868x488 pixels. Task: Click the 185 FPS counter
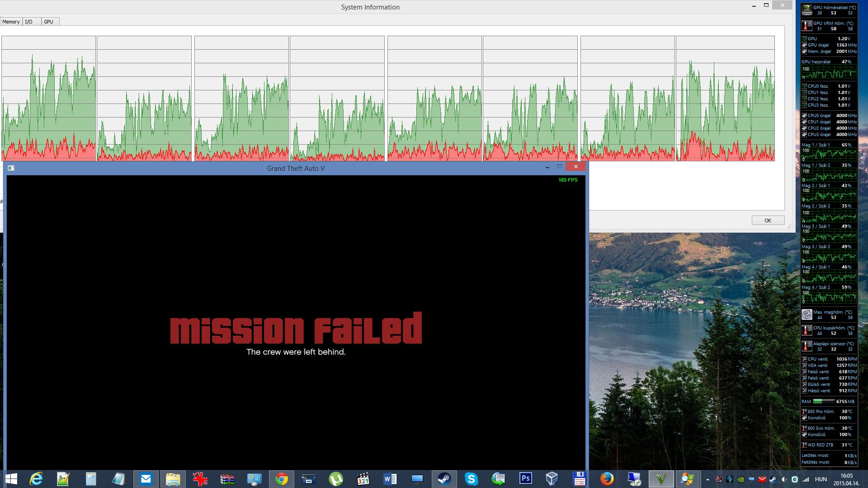[568, 180]
